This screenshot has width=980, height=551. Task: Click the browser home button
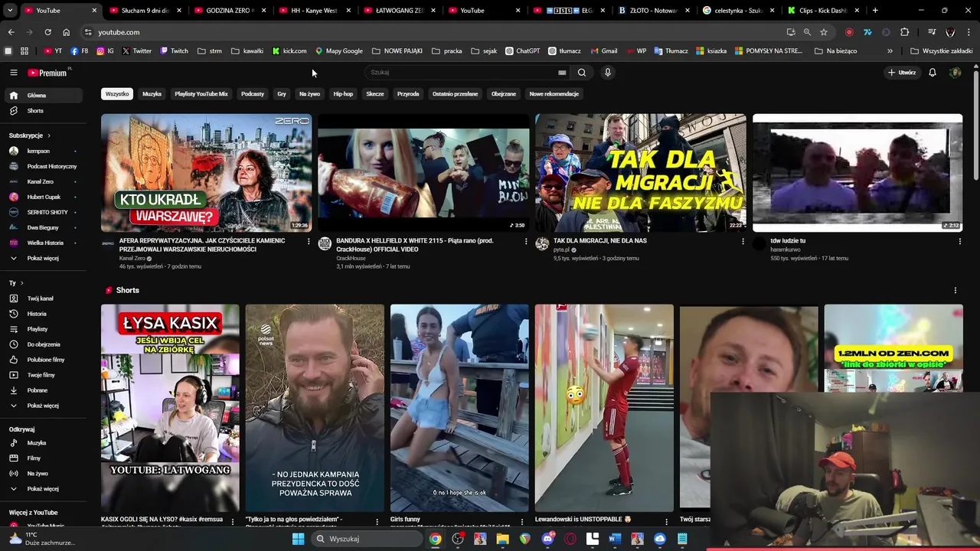[x=66, y=32]
